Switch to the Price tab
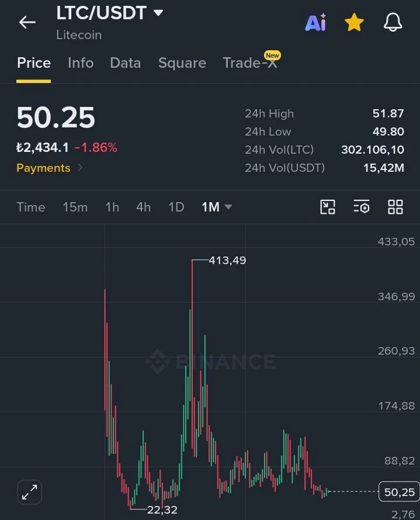This screenshot has height=520, width=420. click(x=34, y=63)
